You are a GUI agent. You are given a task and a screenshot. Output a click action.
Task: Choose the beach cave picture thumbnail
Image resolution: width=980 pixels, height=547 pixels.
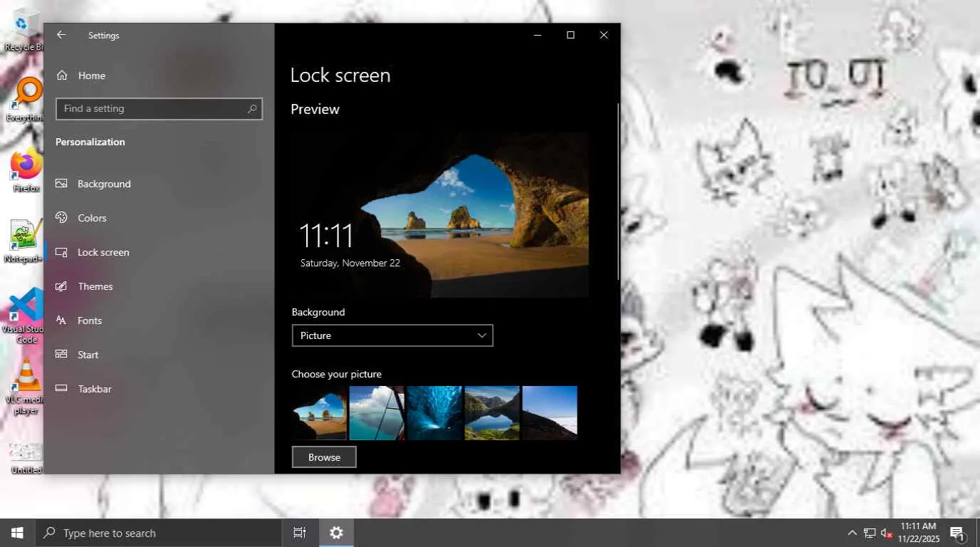319,413
